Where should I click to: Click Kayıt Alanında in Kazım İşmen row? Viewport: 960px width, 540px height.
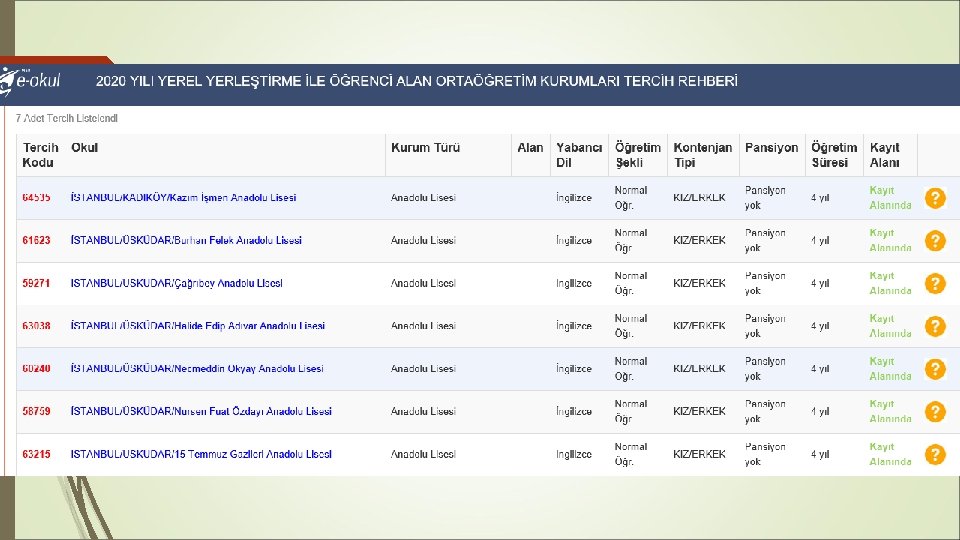[890, 198]
